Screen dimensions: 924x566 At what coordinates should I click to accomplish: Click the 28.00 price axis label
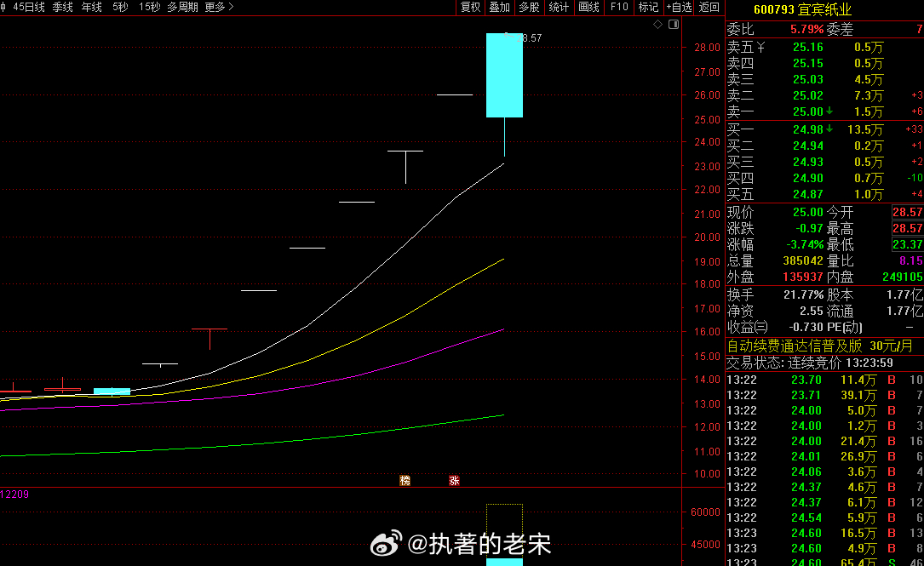(x=707, y=47)
